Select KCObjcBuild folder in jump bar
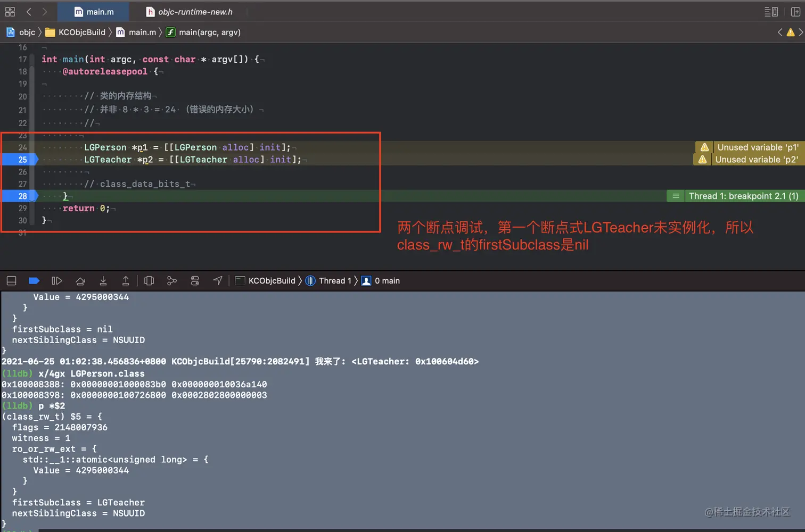805x532 pixels. [76, 32]
